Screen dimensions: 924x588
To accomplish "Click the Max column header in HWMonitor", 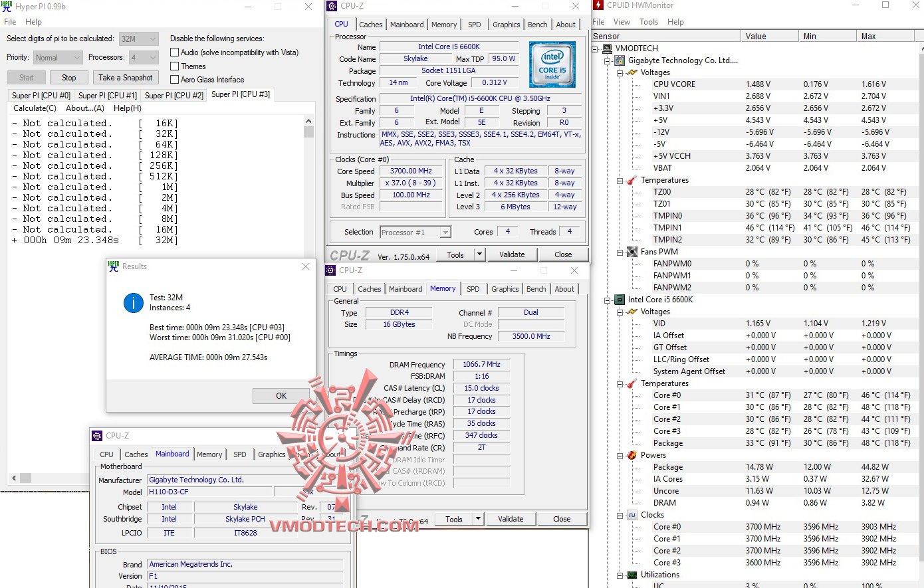I will pyautogui.click(x=888, y=37).
